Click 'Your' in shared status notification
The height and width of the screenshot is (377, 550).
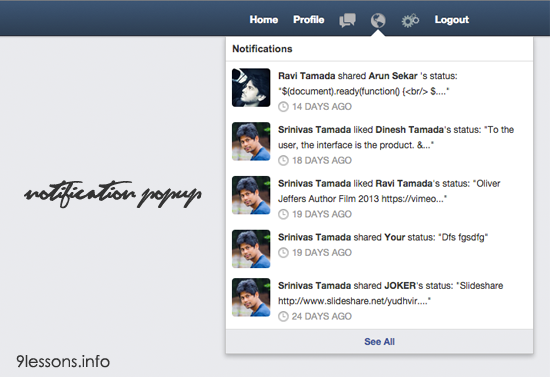395,237
